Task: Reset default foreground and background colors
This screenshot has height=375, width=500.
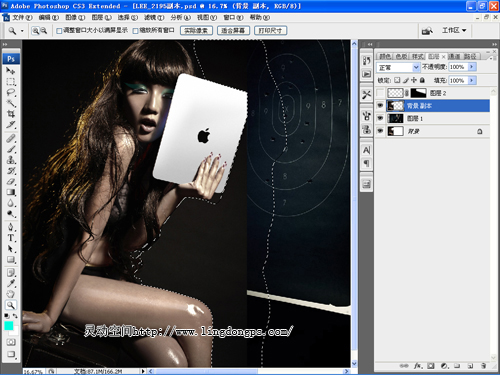Action: (7, 316)
